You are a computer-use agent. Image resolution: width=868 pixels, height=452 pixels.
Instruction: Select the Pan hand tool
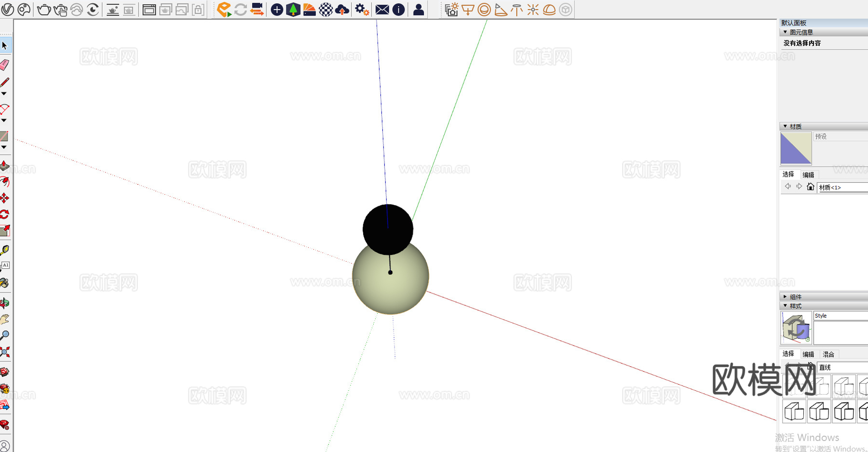[5, 319]
